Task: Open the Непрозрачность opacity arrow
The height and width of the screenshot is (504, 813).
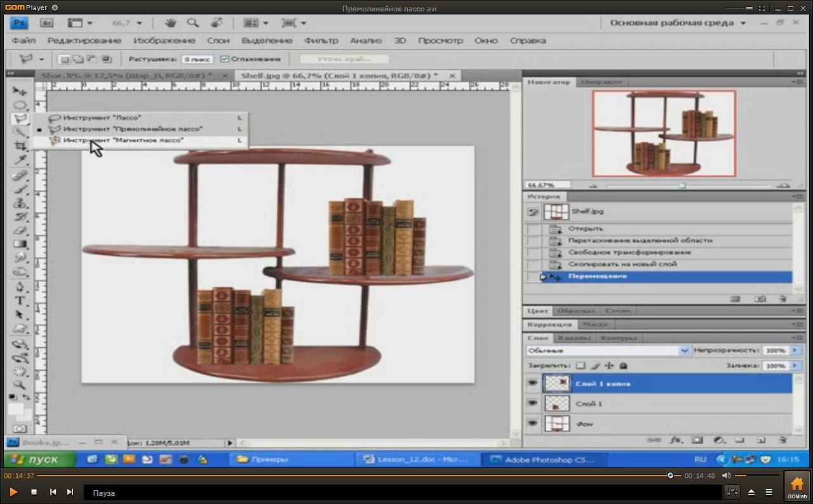Action: click(795, 350)
